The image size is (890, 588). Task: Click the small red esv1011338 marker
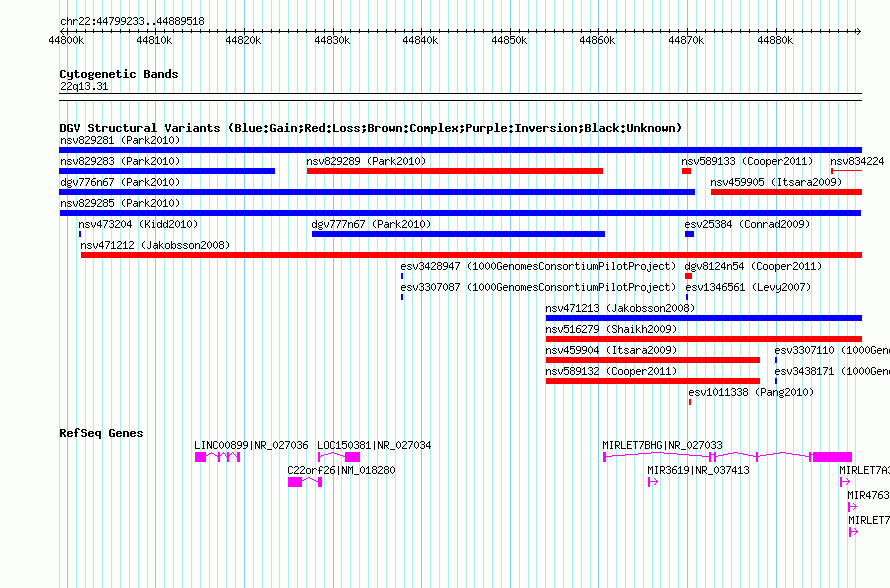pyautogui.click(x=690, y=402)
